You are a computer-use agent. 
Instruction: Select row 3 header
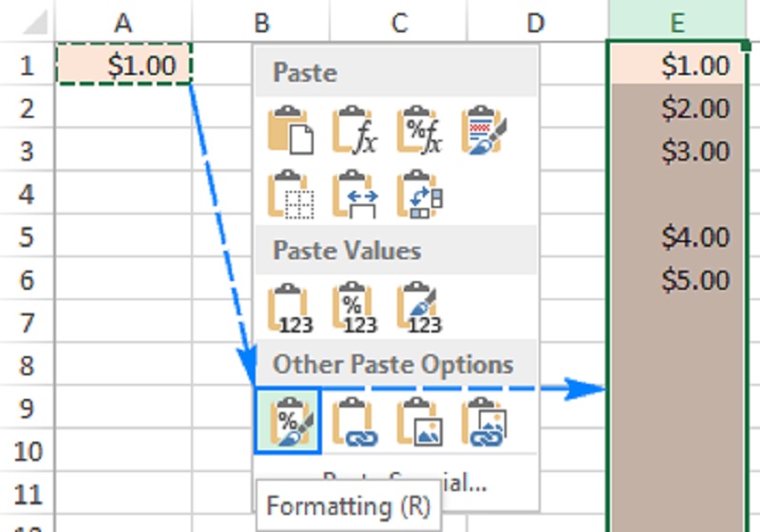point(28,151)
